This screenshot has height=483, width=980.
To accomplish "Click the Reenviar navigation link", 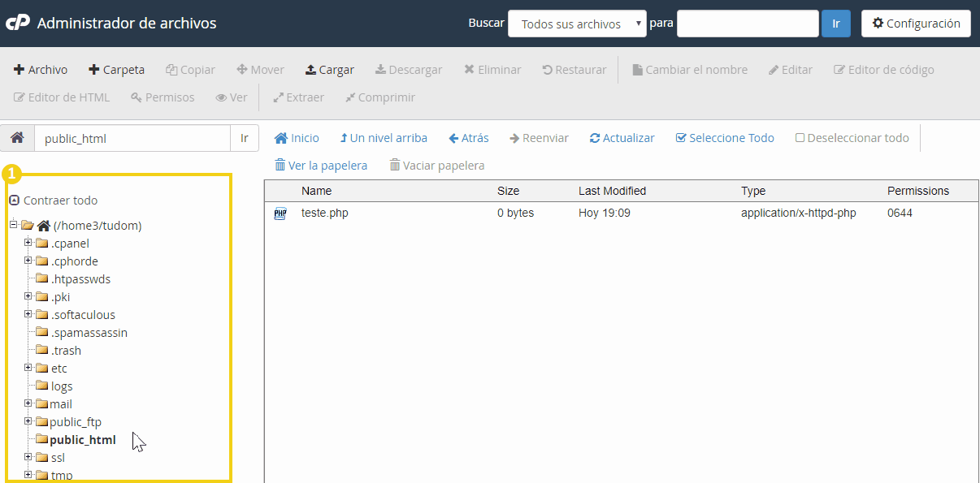I will point(539,138).
